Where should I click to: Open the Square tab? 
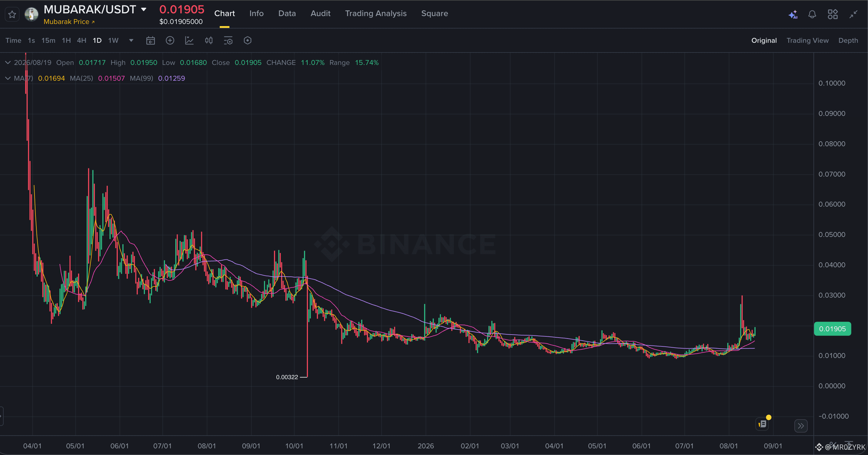[435, 13]
